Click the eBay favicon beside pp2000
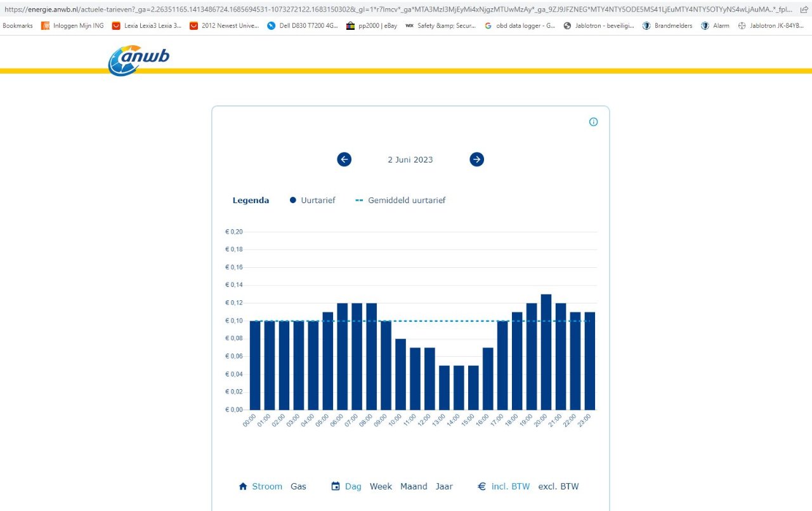This screenshot has width=812, height=511. 351,26
